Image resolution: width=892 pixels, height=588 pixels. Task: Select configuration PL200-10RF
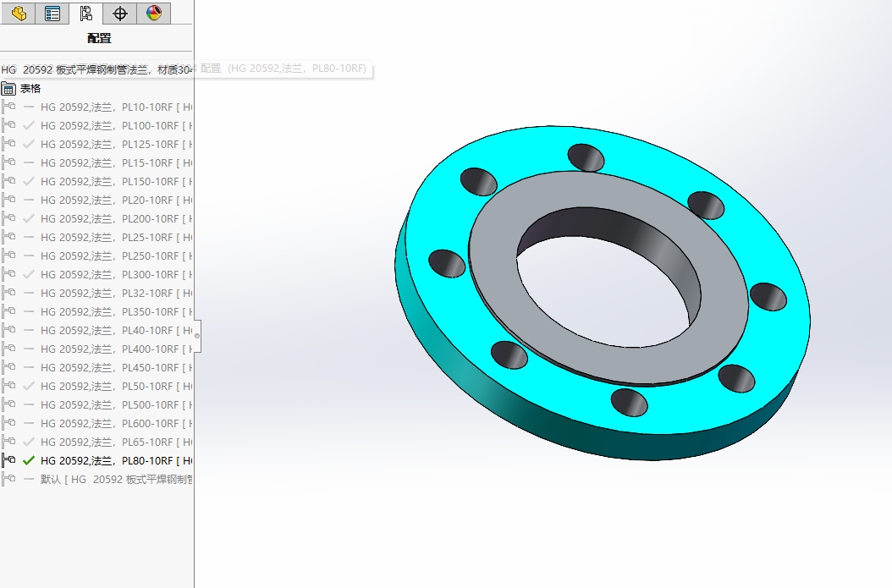116,218
